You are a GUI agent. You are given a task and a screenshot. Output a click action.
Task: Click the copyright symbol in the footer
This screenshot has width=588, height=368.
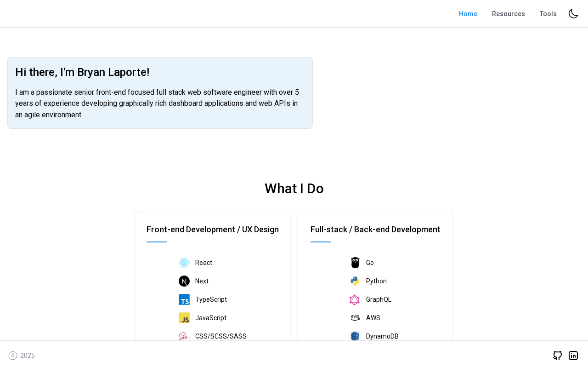[x=13, y=356]
